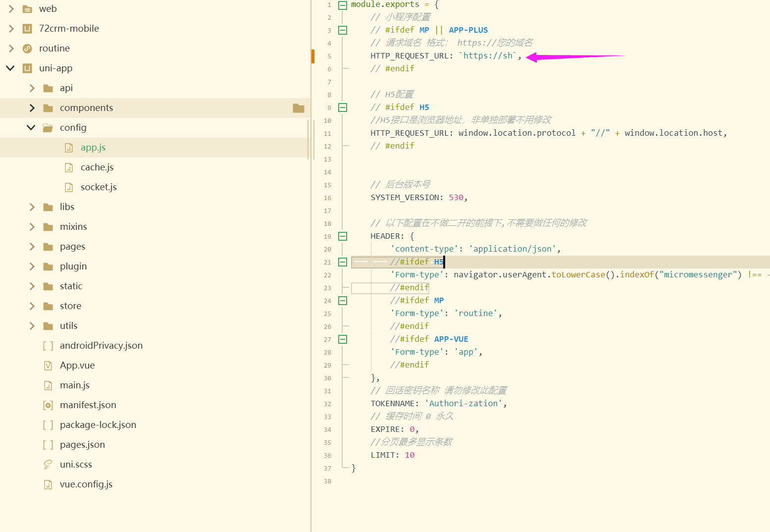Viewport: 770px width, 532px height.
Task: Click the TOKENNAME 'Authori-zation' string
Action: (463, 404)
